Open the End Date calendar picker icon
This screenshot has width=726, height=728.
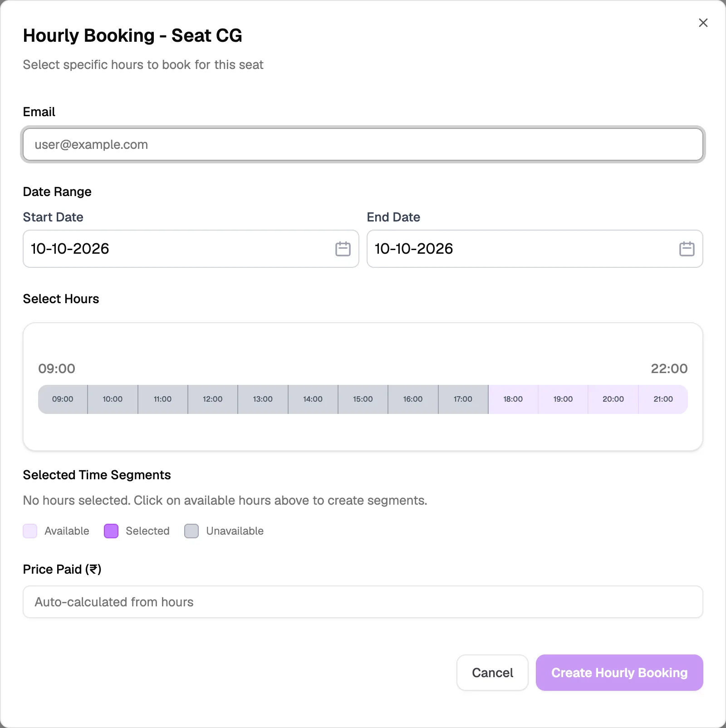click(687, 249)
